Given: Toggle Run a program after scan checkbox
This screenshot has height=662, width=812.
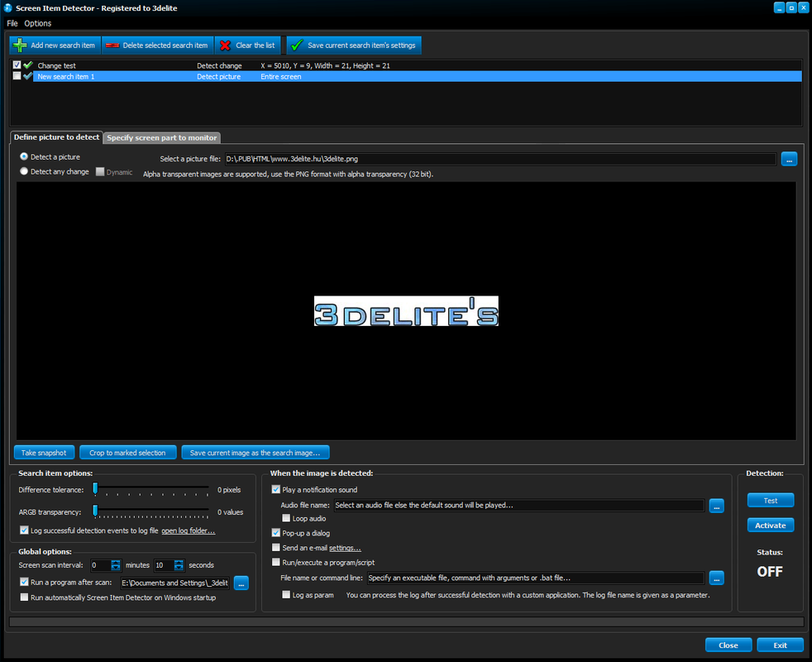Looking at the screenshot, I should (x=24, y=583).
